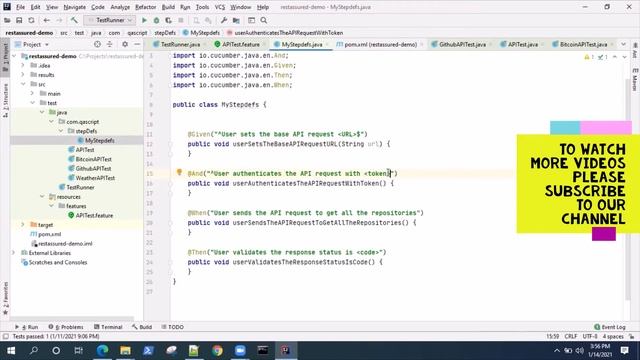This screenshot has height=360, width=640.
Task: Hide the Project tool window
Action: pyautogui.click(x=137, y=44)
